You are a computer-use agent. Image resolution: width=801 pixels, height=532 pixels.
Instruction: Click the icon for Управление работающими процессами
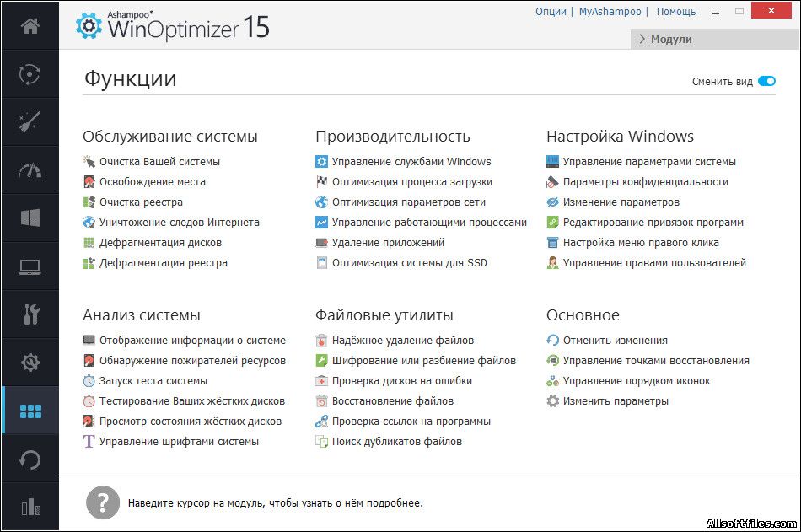pos(321,223)
